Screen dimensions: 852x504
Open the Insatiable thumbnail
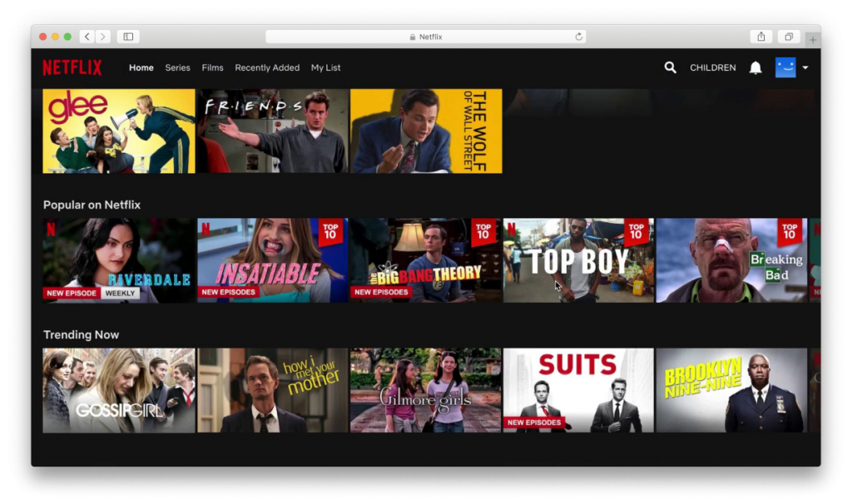click(272, 260)
